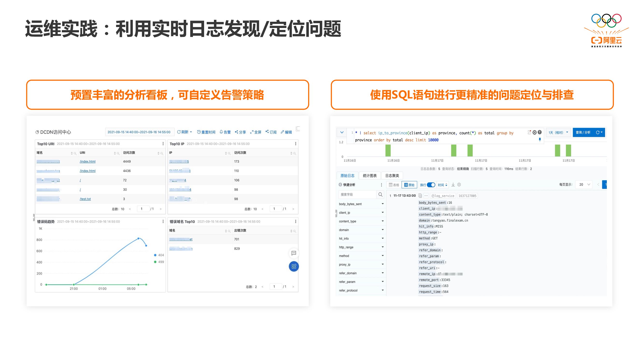This screenshot has width=644, height=362.
Task: Click the /test.txt URI link
Action: (x=85, y=199)
